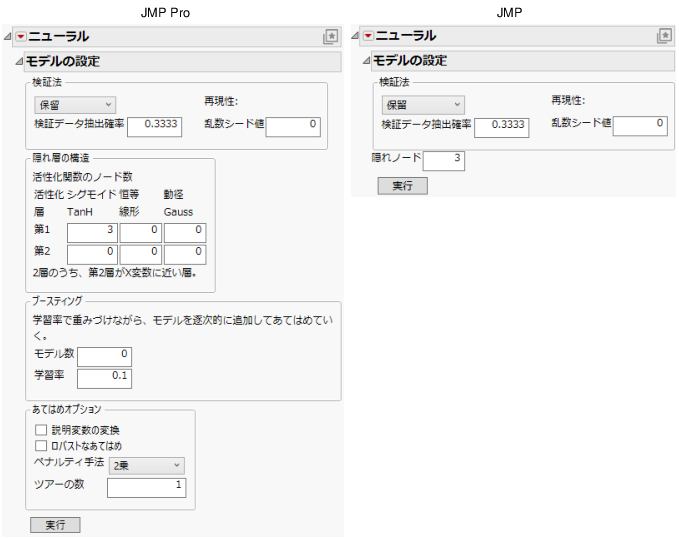This screenshot has height=539, width=679.
Task: Enable 説明変数の変換 checkbox
Action: (x=41, y=430)
